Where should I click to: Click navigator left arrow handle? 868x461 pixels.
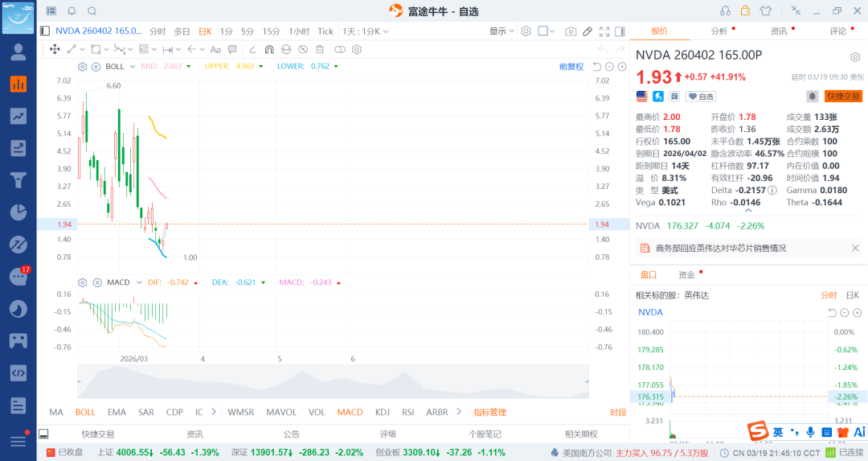coord(79,382)
